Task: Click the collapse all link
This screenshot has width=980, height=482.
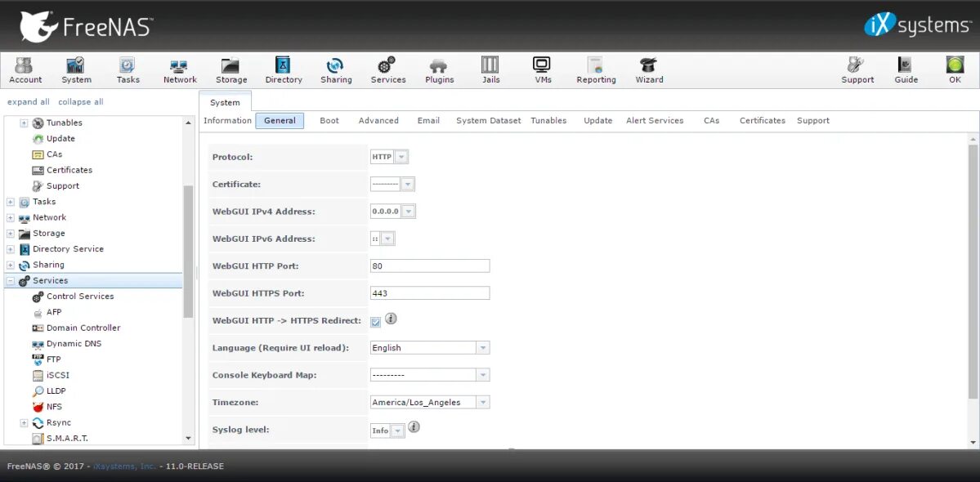Action: [x=81, y=102]
